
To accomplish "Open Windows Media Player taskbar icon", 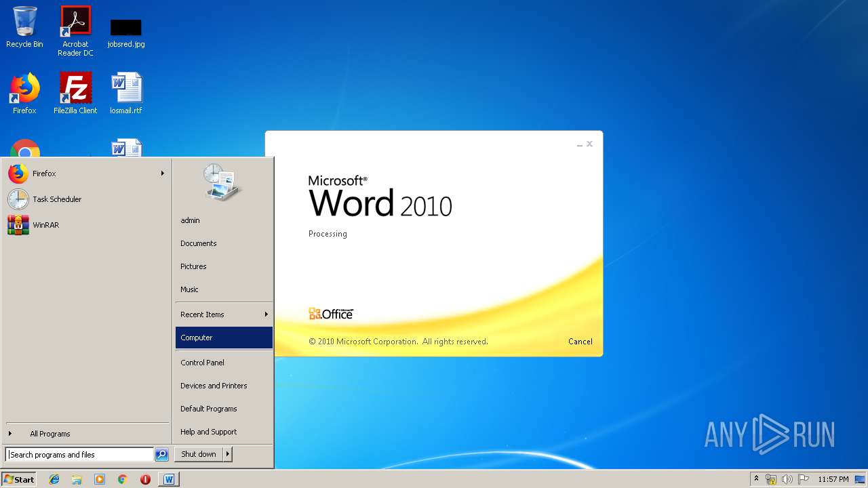I will click(100, 479).
